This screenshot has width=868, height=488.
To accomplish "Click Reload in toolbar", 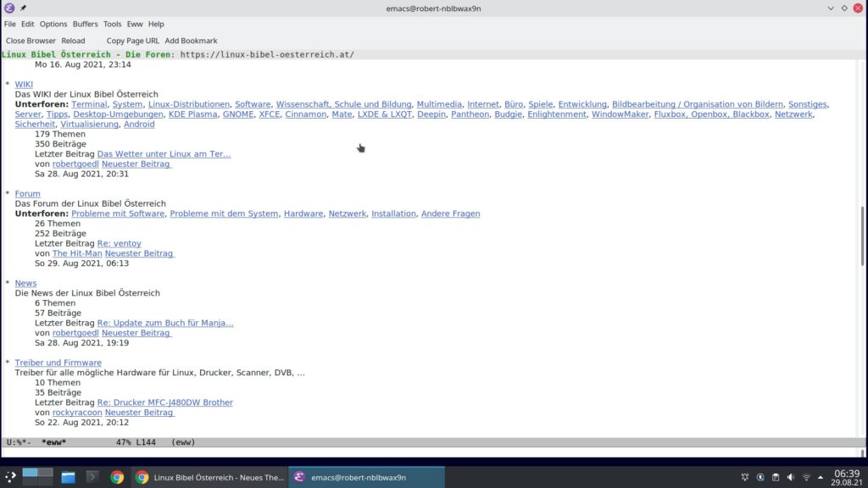I will (73, 41).
